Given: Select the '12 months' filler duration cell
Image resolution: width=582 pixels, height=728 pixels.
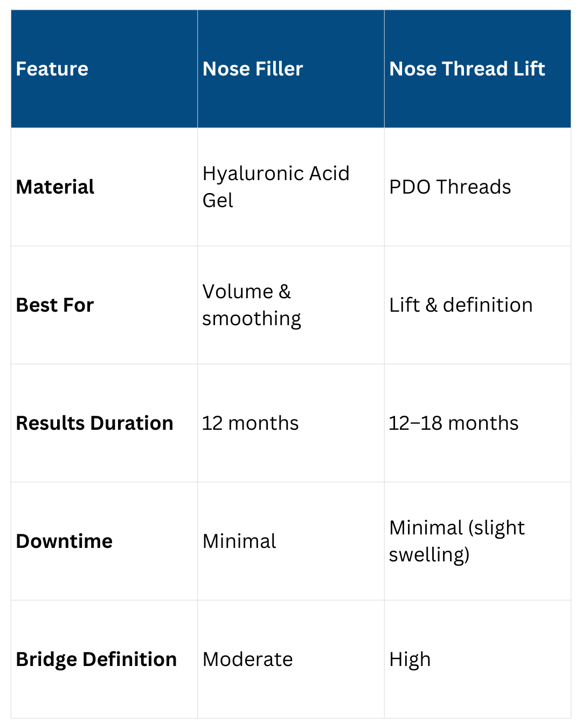Looking at the screenshot, I should [x=250, y=423].
